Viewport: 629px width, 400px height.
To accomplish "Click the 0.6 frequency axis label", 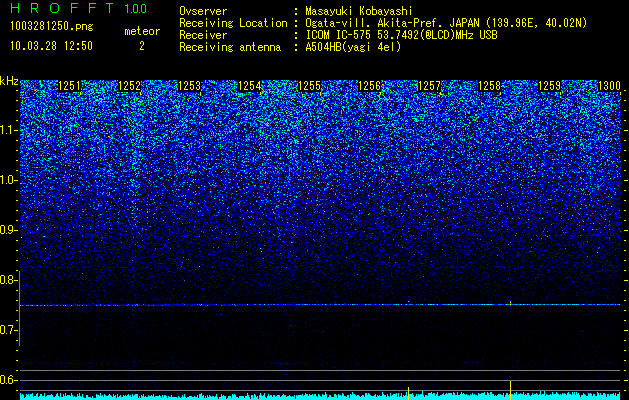I will point(7,380).
